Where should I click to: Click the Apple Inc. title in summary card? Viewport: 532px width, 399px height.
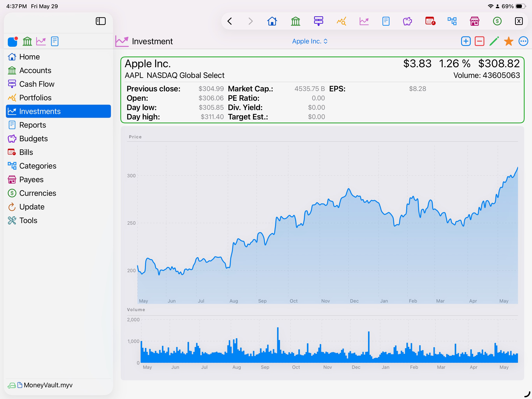148,64
